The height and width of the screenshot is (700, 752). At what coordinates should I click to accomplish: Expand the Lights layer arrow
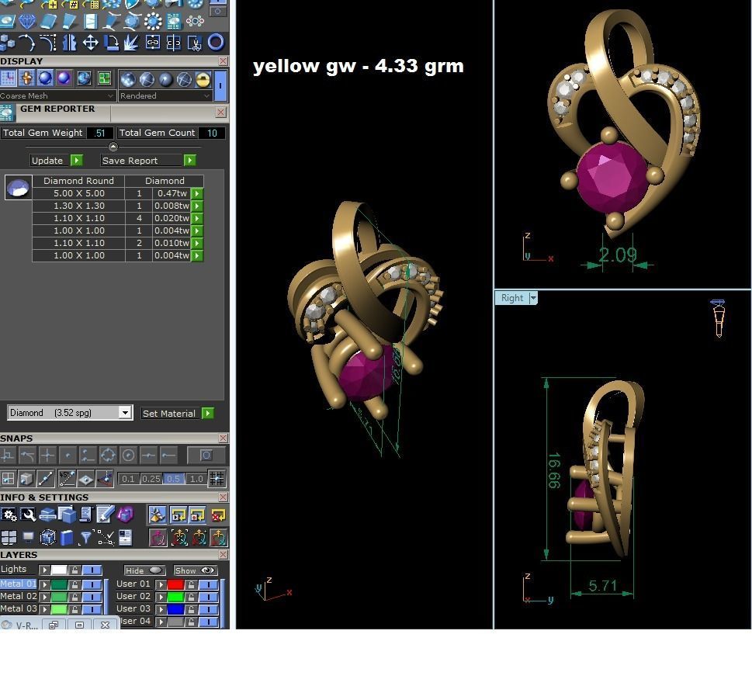pos(44,570)
